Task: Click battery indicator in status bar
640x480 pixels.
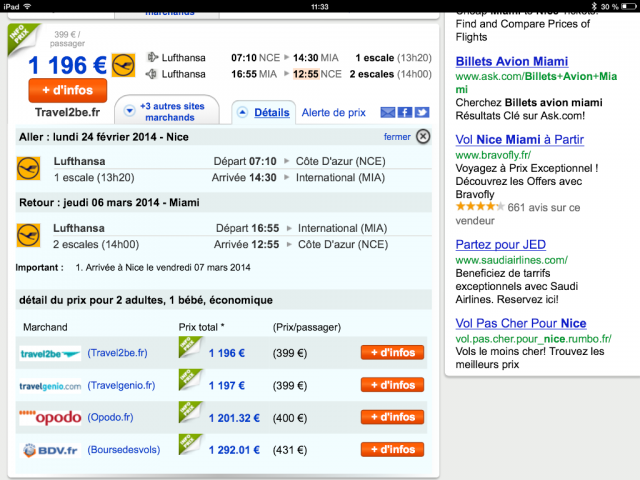Action: pos(629,6)
